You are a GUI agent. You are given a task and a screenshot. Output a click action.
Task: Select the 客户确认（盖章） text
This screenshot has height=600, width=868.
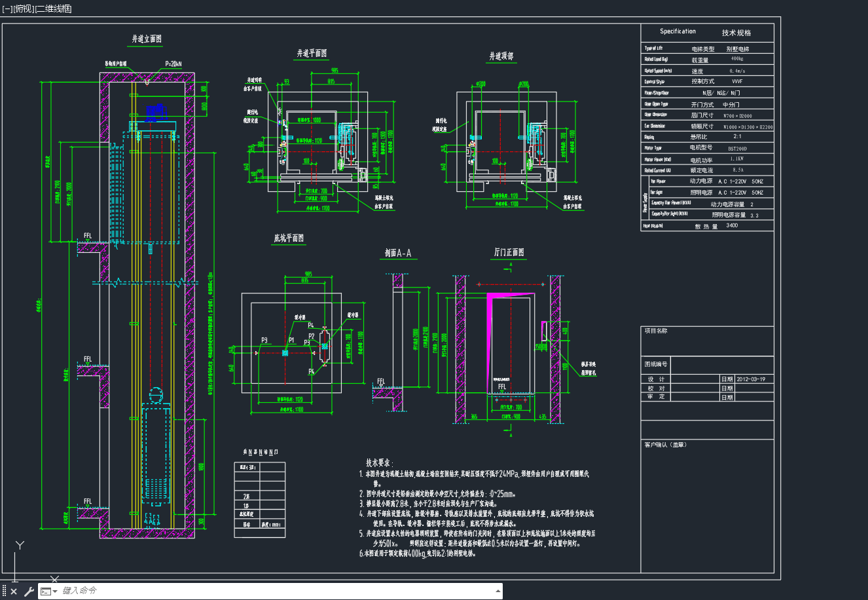click(665, 445)
